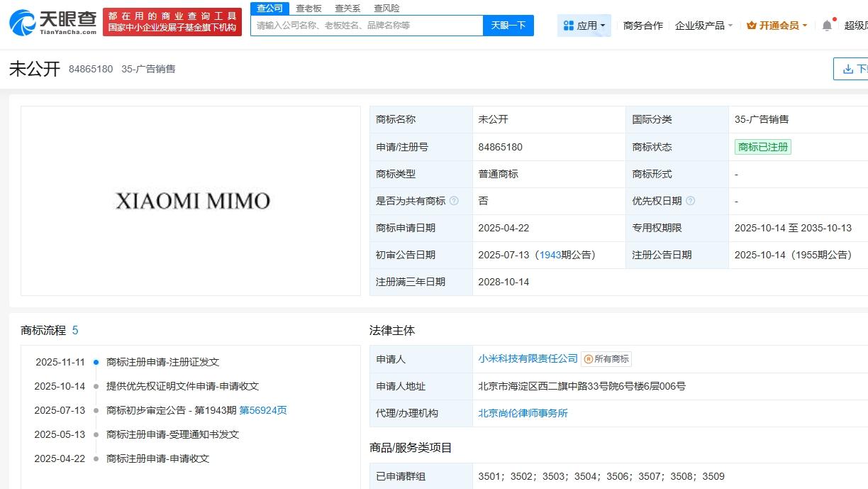The image size is (868, 489).
Task: Click the green 商标已注册 status badge
Action: (763, 147)
